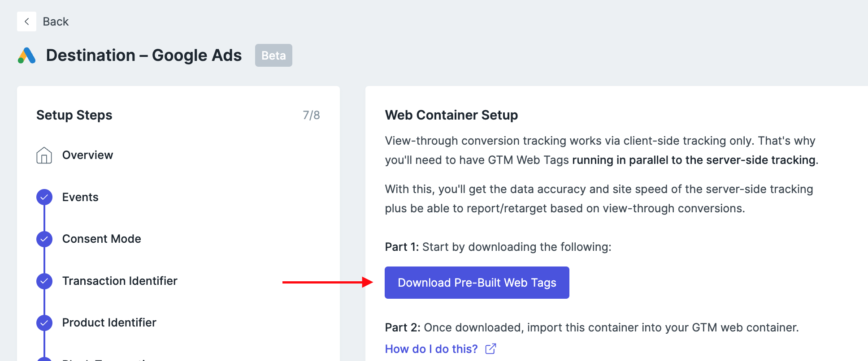This screenshot has width=868, height=361.
Task: Click the Consent Mode checkmark circle
Action: point(44,239)
